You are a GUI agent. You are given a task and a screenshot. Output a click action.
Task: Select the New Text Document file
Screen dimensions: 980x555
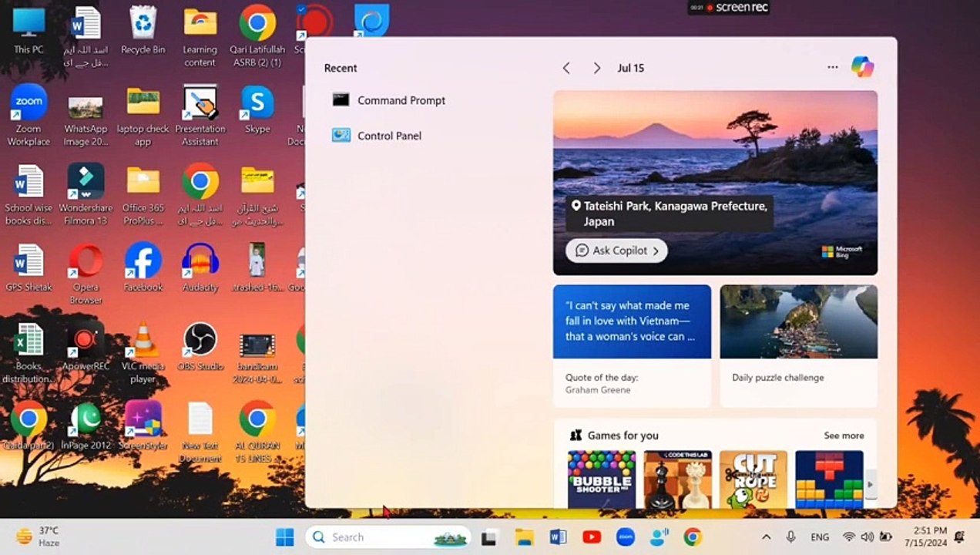pyautogui.click(x=200, y=432)
